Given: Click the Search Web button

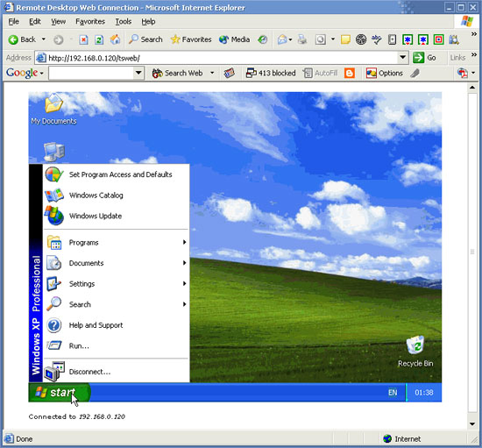Looking at the screenshot, I should pos(177,73).
